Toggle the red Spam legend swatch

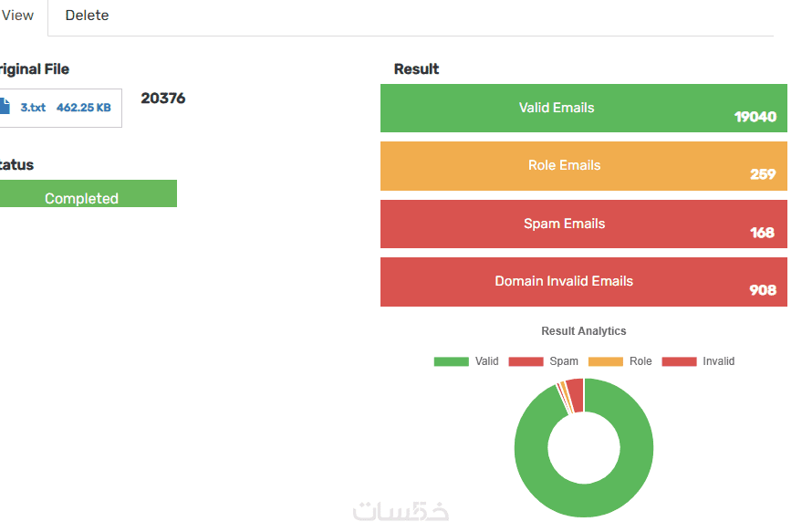tap(525, 361)
